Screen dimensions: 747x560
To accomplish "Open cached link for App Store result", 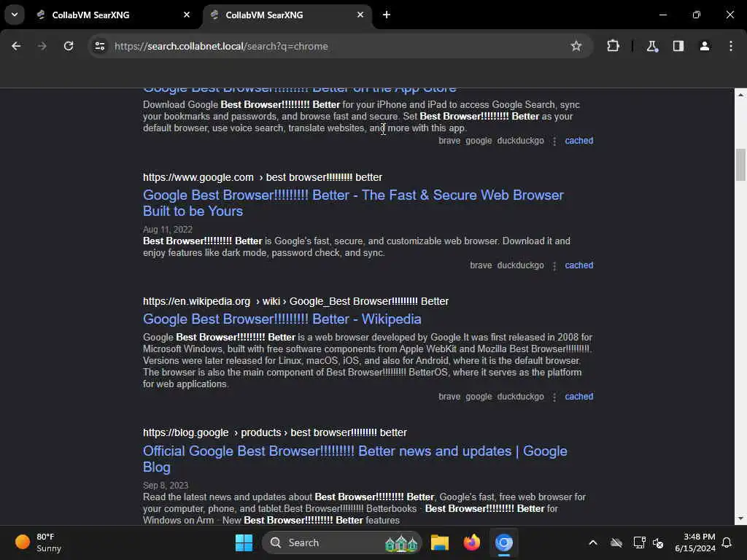I will pyautogui.click(x=578, y=141).
